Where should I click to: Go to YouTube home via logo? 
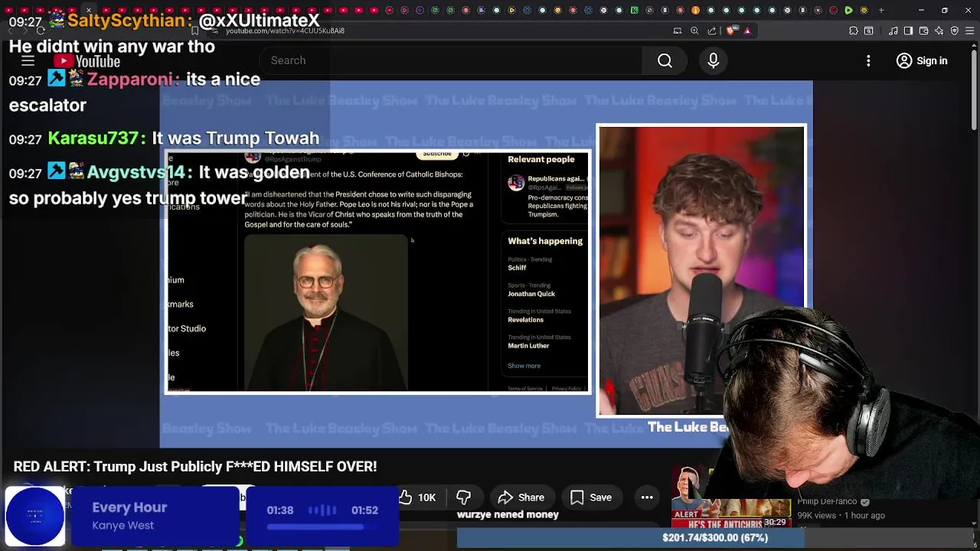point(87,61)
